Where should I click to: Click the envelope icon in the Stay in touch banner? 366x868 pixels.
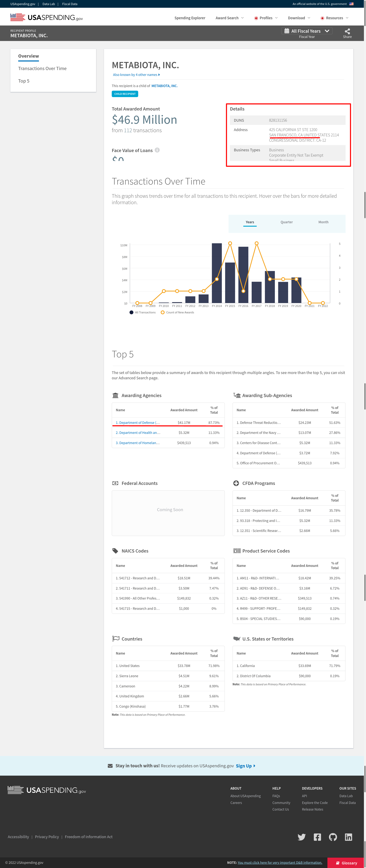tap(110, 766)
